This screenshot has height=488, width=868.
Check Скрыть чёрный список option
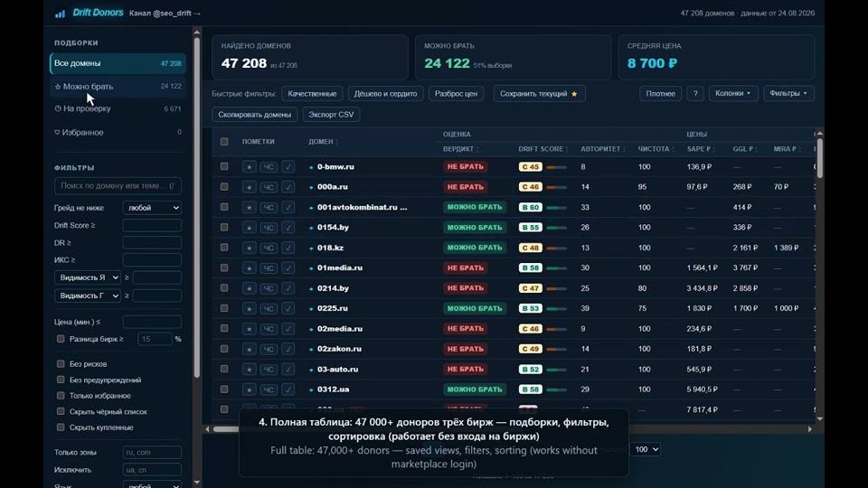point(61,411)
